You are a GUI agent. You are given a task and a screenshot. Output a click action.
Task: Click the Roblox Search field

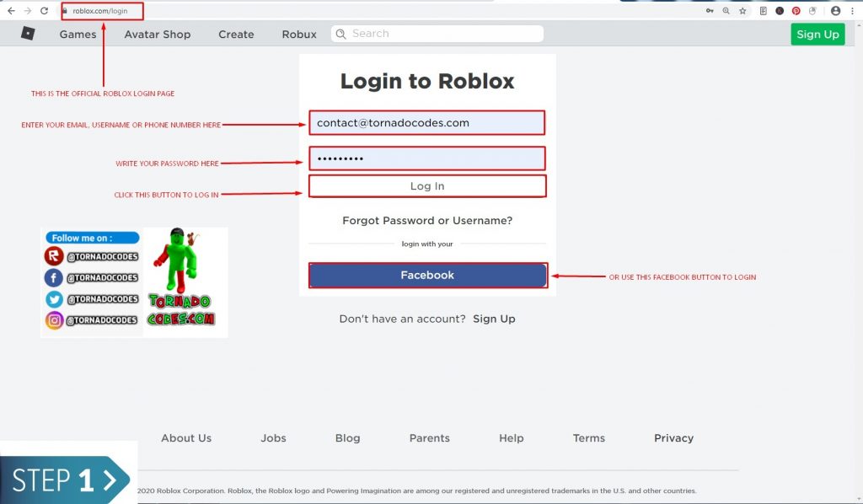coord(437,34)
